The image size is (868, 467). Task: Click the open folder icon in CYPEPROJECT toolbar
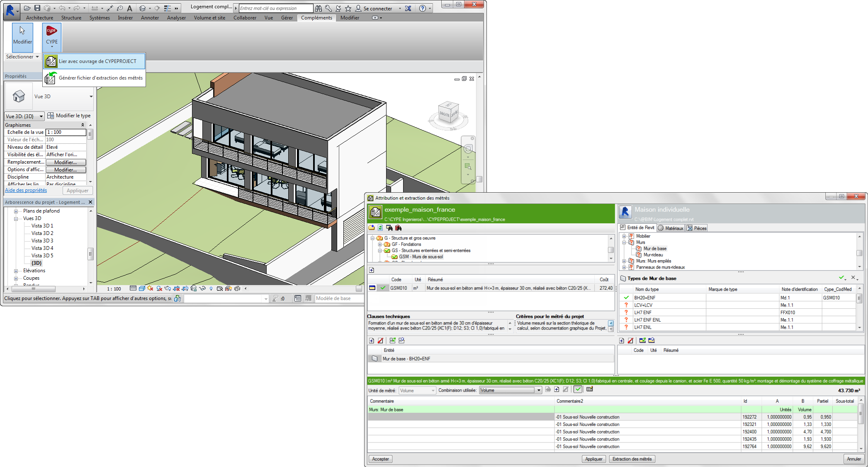tap(372, 228)
